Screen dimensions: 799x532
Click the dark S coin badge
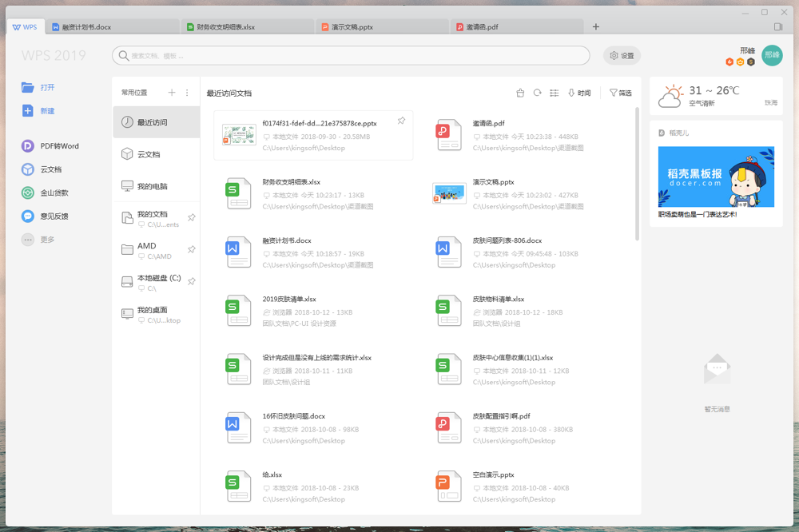tap(750, 62)
